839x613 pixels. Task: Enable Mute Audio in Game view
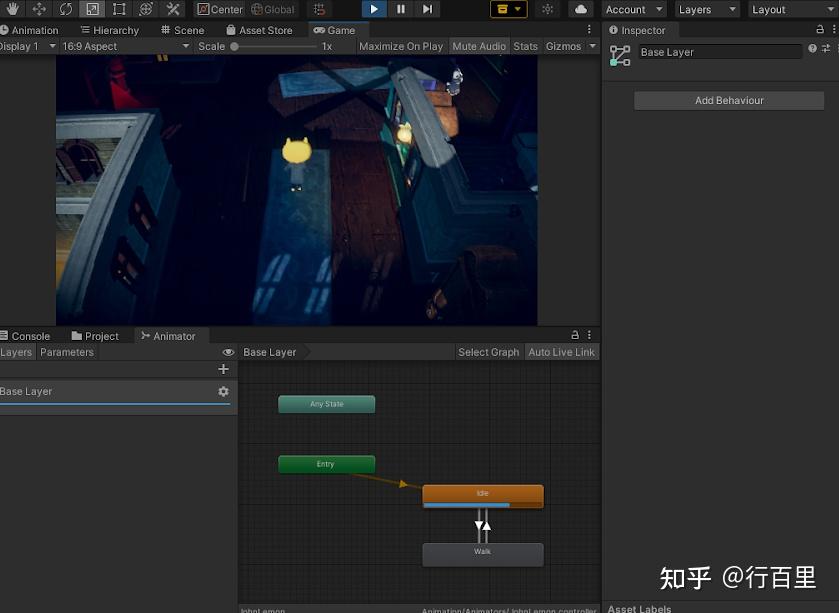pos(479,45)
